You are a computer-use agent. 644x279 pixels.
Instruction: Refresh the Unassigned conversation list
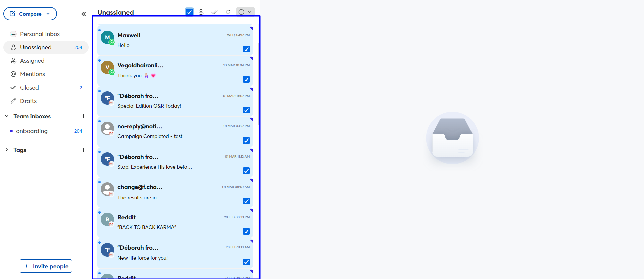[x=228, y=12]
